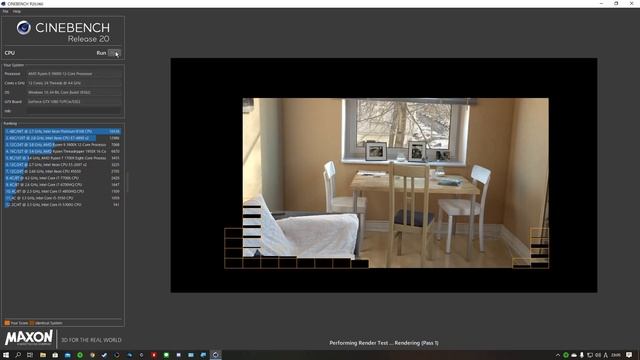Select the Intel Xeon E7-4890 v2 ranking row
Image resolution: width=640 pixels, height=360 pixels.
click(x=63, y=138)
